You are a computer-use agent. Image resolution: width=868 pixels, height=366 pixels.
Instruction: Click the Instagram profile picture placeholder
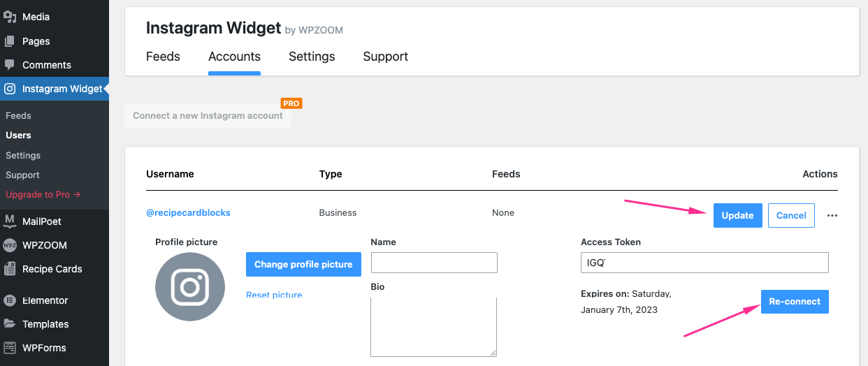(x=190, y=286)
